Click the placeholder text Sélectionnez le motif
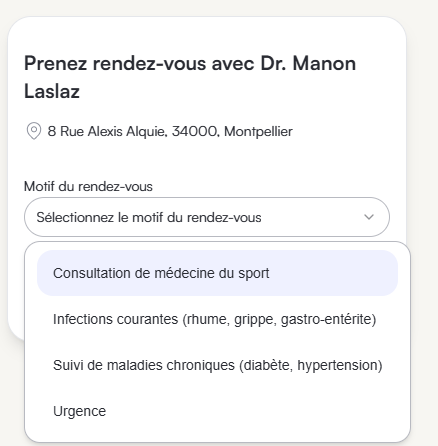 149,217
